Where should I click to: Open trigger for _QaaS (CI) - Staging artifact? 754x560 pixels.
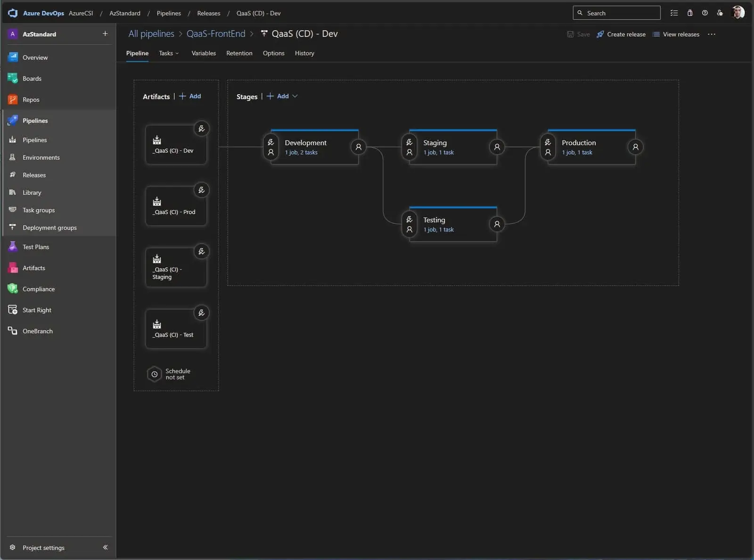(x=201, y=251)
